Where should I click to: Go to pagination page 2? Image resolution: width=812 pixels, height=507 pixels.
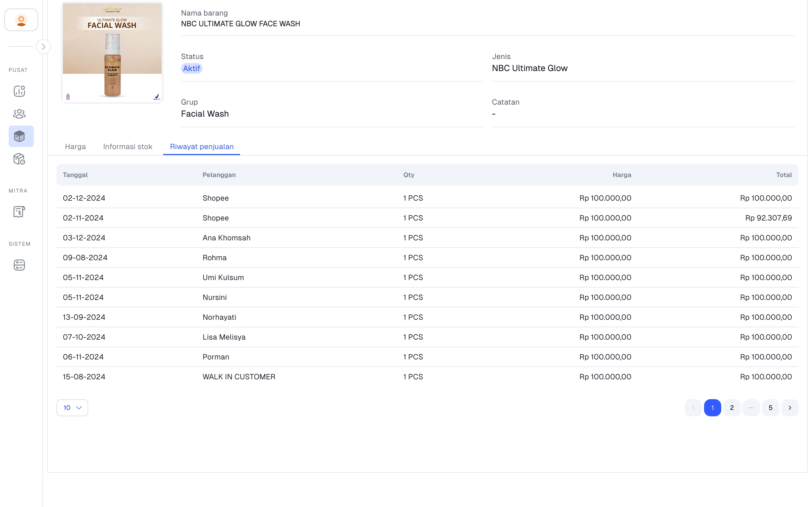[x=732, y=408]
